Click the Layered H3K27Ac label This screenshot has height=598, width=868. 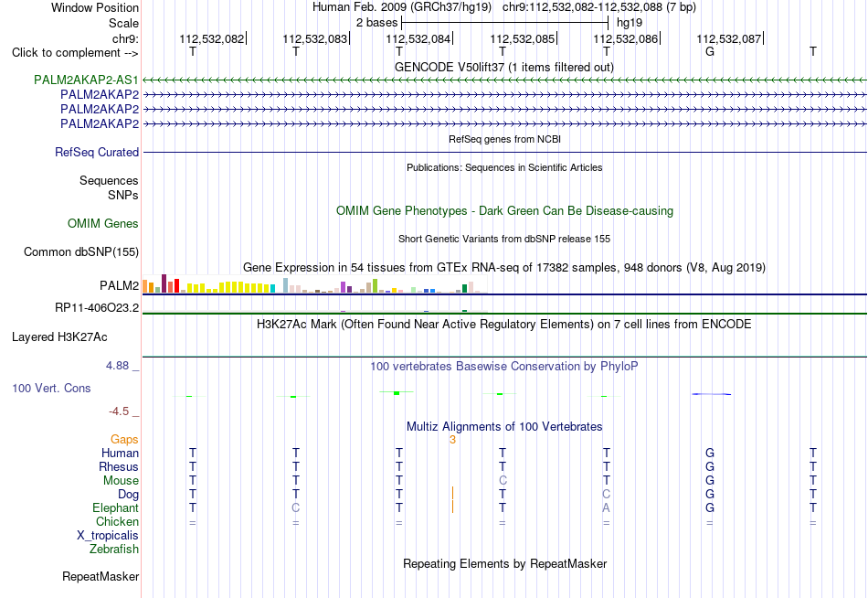(59, 337)
